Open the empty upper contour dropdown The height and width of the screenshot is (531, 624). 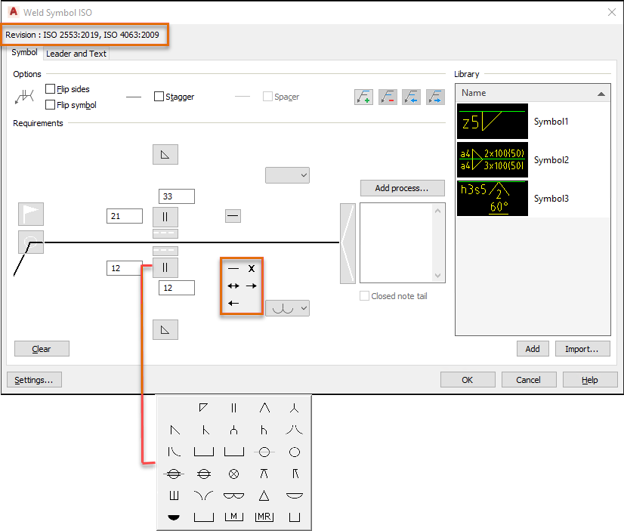(287, 175)
